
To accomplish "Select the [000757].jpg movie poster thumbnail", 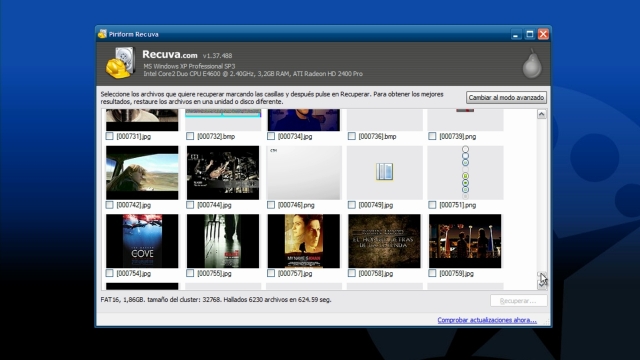I will tap(304, 241).
